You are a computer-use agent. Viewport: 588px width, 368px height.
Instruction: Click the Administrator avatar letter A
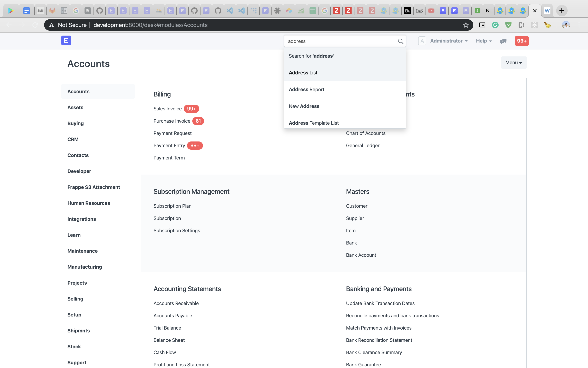click(x=422, y=41)
